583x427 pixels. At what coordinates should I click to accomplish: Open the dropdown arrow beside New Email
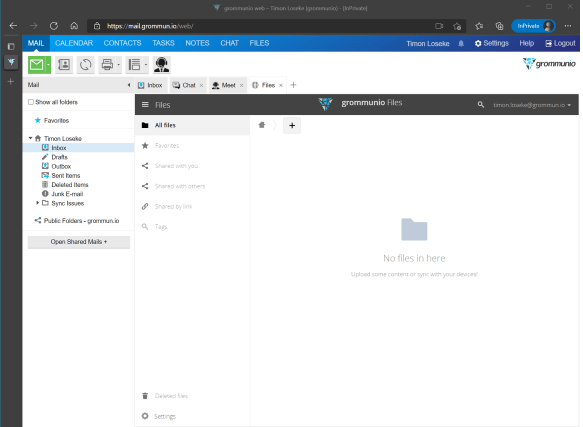[x=48, y=65]
